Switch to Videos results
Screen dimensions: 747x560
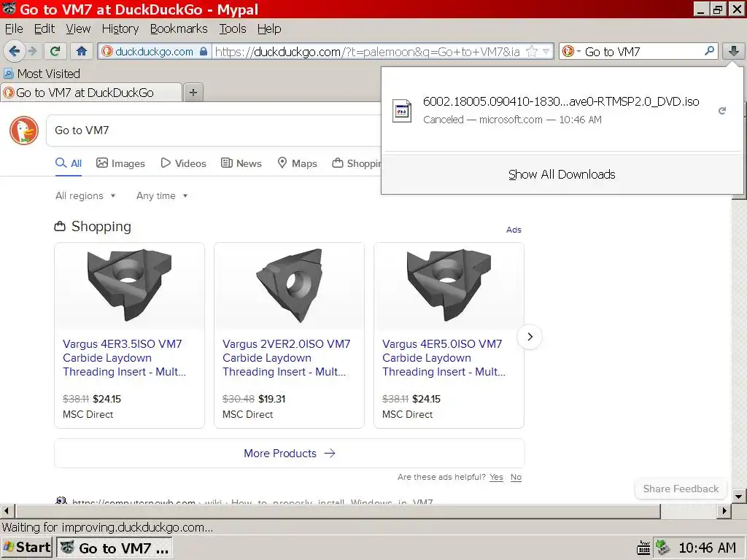click(183, 163)
